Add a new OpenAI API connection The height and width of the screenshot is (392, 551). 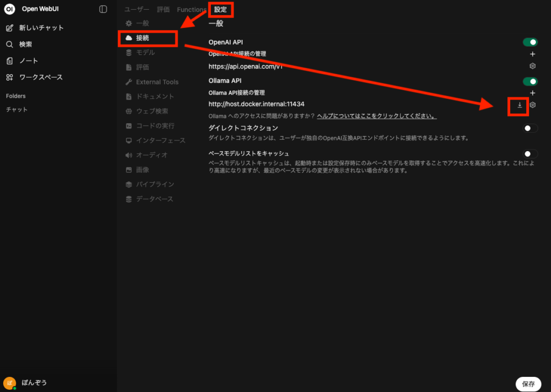533,54
